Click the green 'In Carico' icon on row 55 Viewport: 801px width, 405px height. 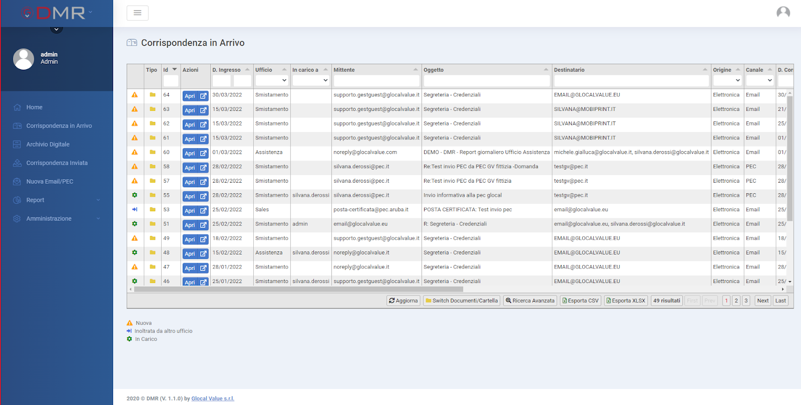[135, 196]
